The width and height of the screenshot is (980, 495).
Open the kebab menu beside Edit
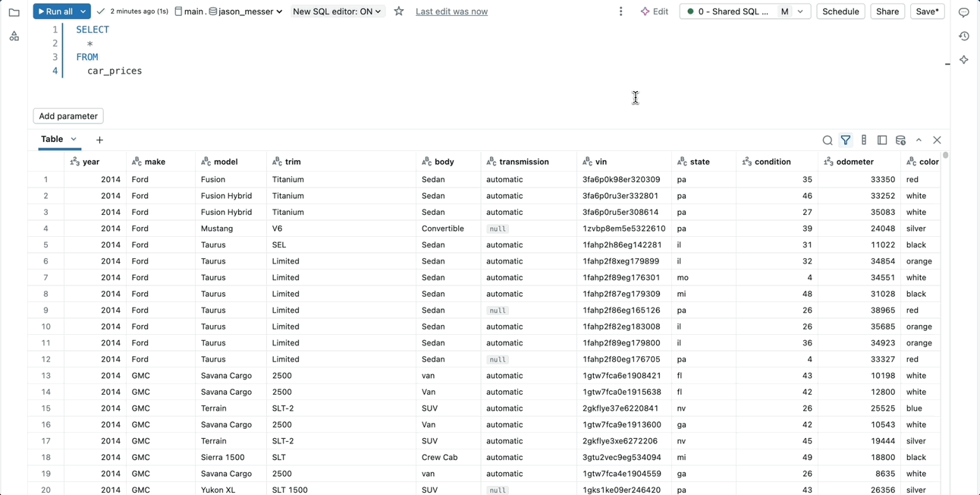(620, 11)
